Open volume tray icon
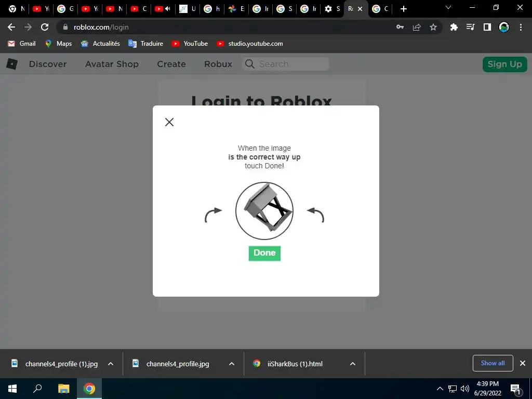The height and width of the screenshot is (399, 532). point(465,389)
